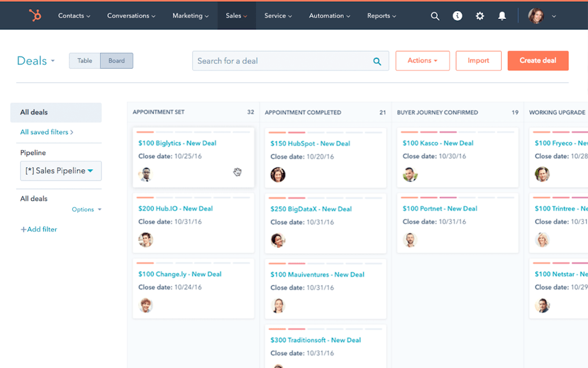The height and width of the screenshot is (368, 588).
Task: Open the Contacts menu
Action: pyautogui.click(x=74, y=16)
